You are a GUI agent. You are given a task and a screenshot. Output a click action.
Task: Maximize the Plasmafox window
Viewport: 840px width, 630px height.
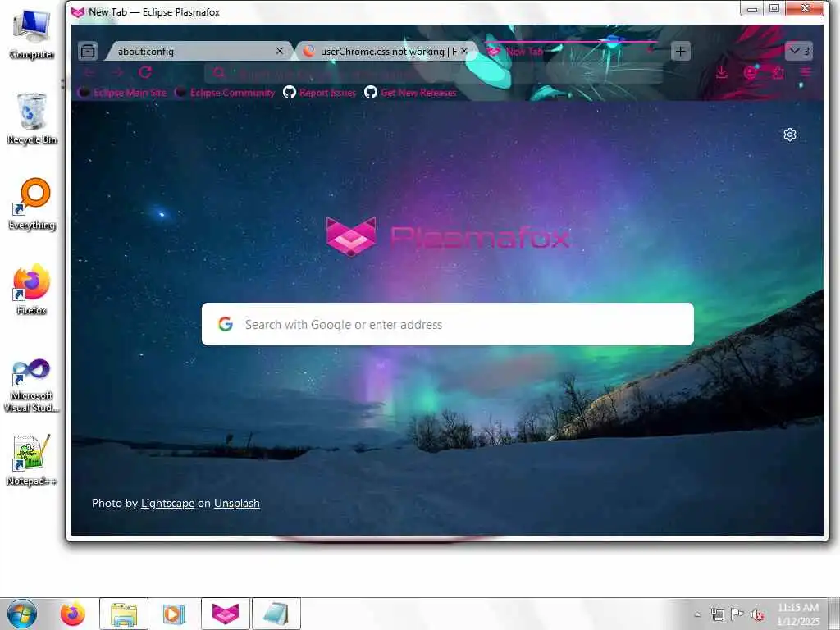click(774, 8)
